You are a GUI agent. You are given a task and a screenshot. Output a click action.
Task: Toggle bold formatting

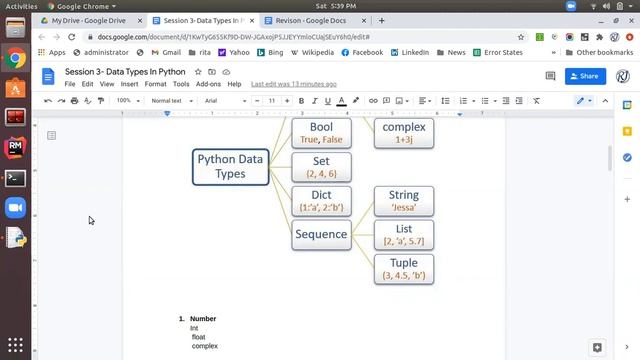point(301,101)
